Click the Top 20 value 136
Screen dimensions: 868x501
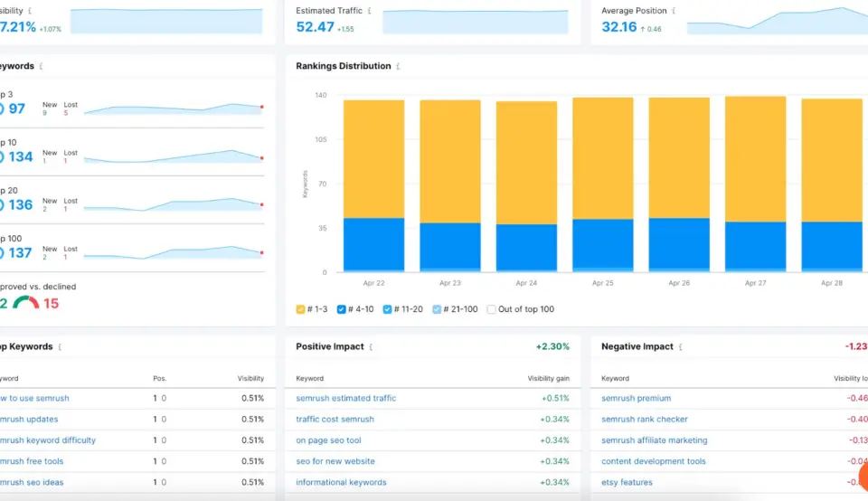point(21,204)
